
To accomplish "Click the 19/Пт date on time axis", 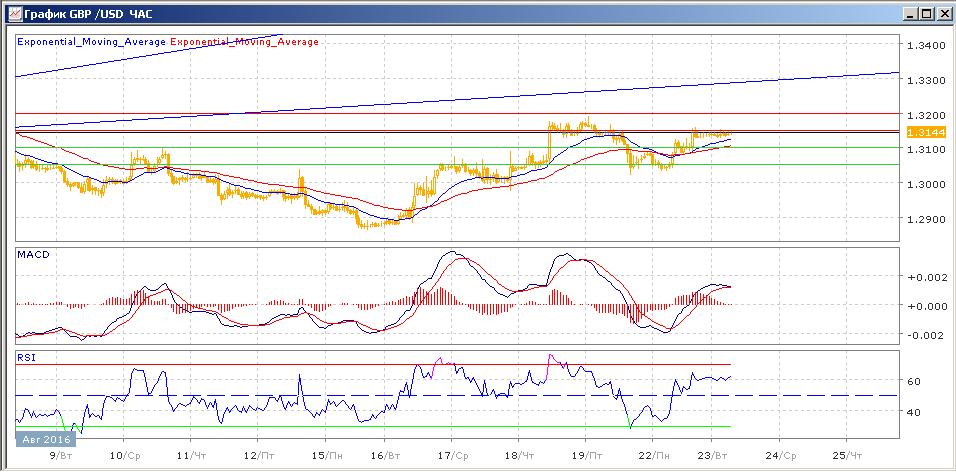I will point(584,453).
